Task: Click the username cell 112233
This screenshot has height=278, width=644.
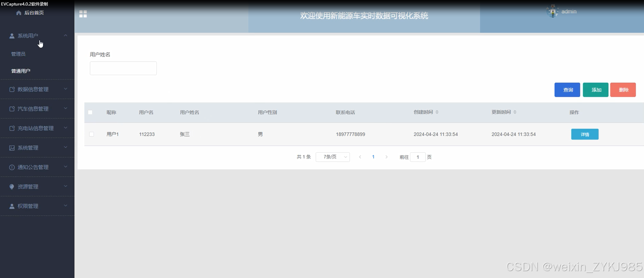Action: tap(147, 134)
